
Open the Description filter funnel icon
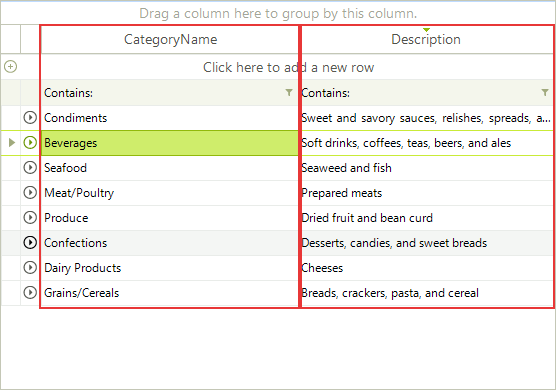point(545,93)
